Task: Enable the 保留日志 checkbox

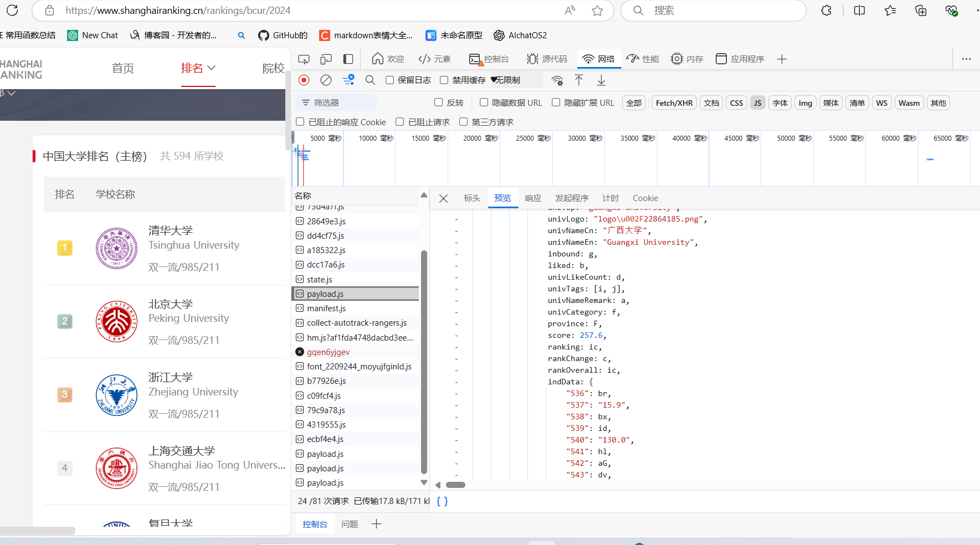Action: point(390,80)
